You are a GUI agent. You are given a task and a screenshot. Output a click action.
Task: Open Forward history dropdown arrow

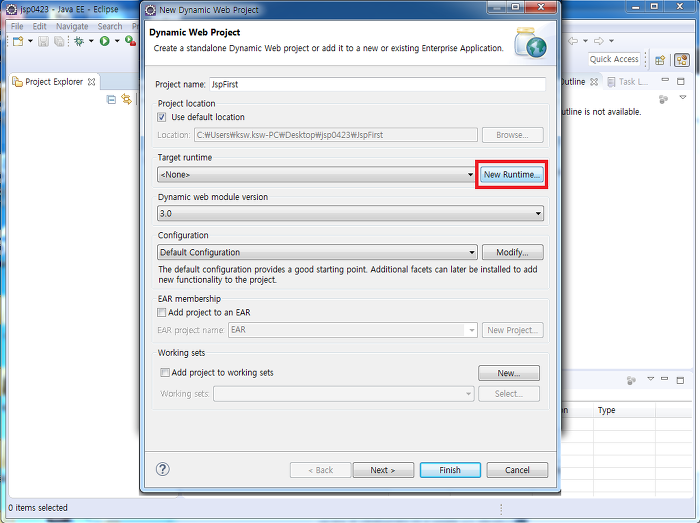click(x=611, y=41)
